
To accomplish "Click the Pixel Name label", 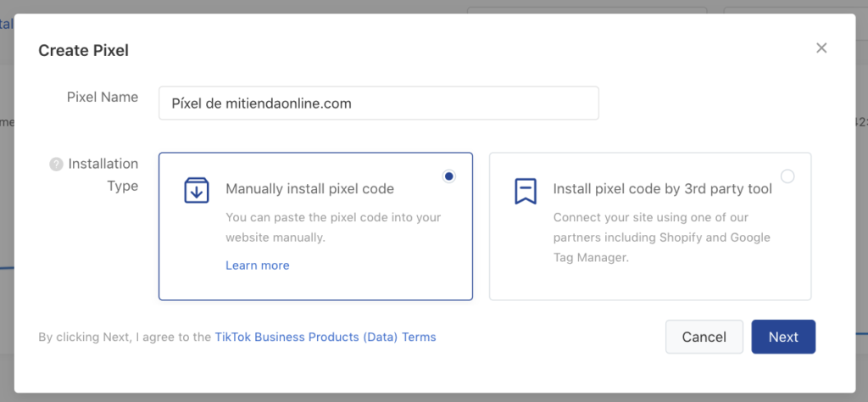I will 103,97.
